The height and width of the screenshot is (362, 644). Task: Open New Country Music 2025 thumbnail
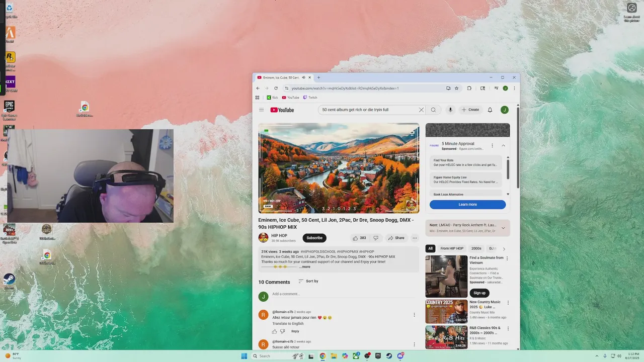446,311
